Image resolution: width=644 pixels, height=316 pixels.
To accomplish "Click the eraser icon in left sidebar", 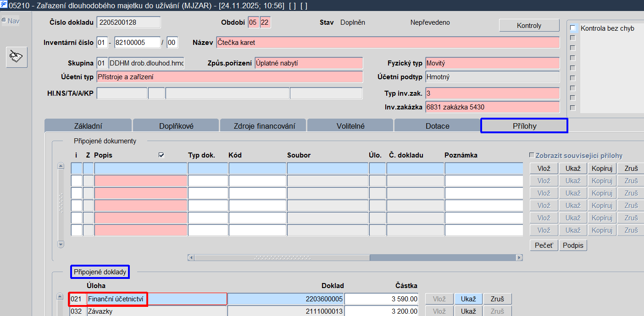I will pos(17,57).
